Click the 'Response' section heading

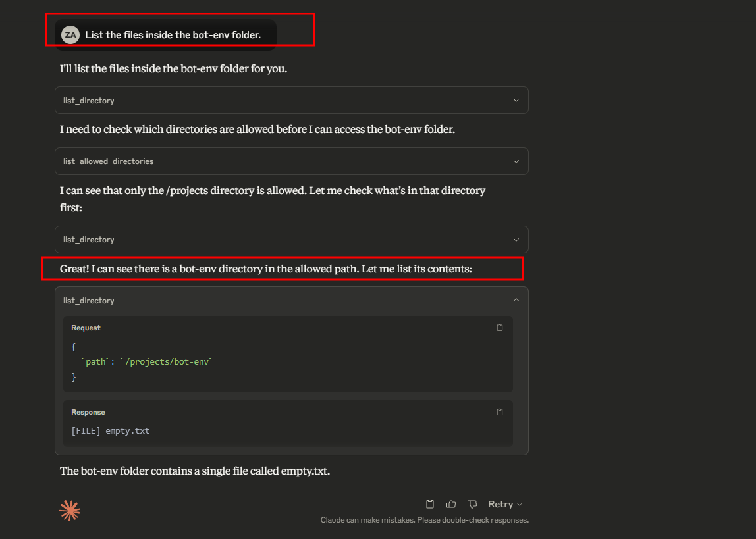[88, 412]
